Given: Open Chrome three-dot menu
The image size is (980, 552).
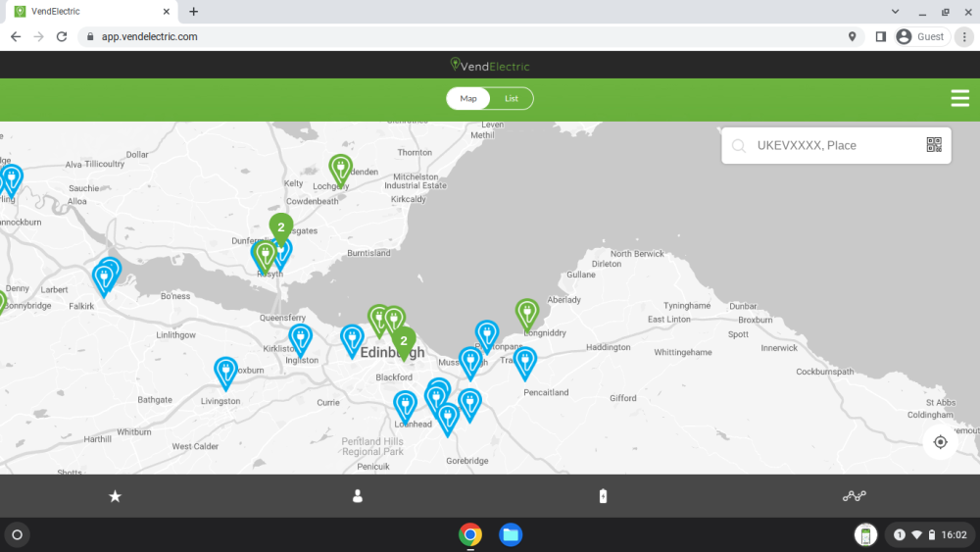Looking at the screenshot, I should [x=964, y=37].
